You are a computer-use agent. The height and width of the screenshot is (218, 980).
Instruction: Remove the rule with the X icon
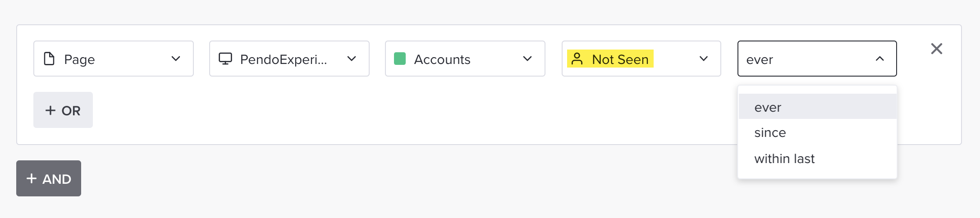tap(936, 49)
